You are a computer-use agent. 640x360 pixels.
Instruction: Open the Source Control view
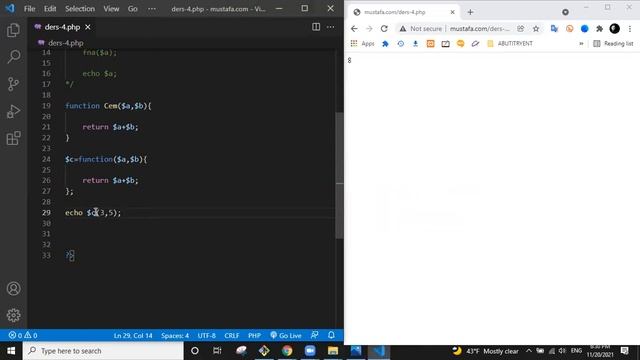[x=13, y=84]
